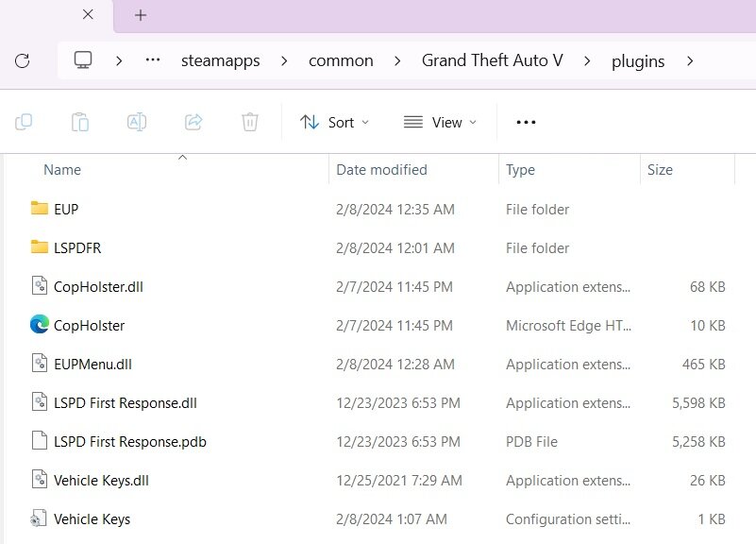Expand chevron after plugins

click(690, 60)
